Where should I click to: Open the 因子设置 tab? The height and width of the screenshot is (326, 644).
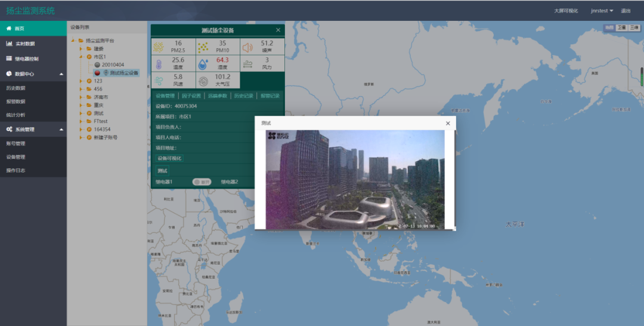[x=191, y=96]
